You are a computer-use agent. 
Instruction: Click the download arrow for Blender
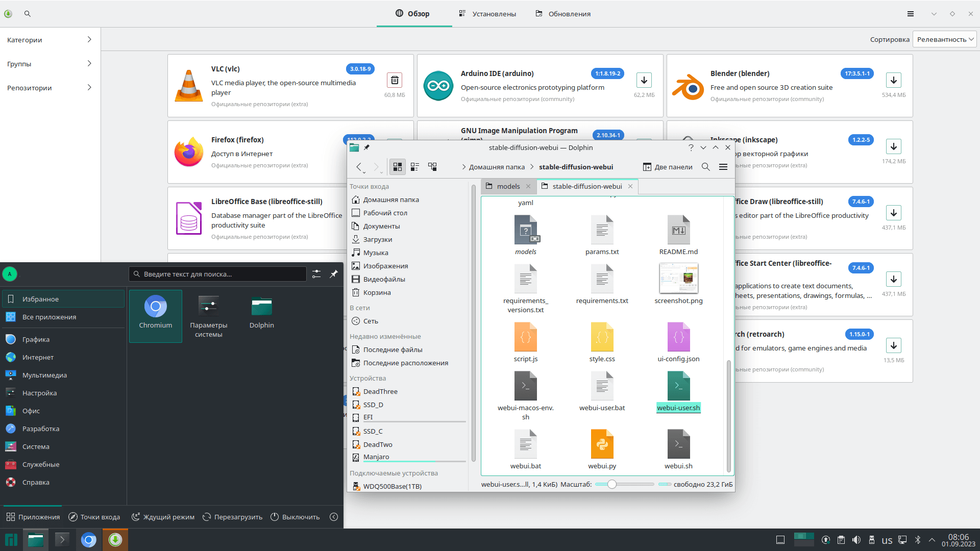click(893, 80)
